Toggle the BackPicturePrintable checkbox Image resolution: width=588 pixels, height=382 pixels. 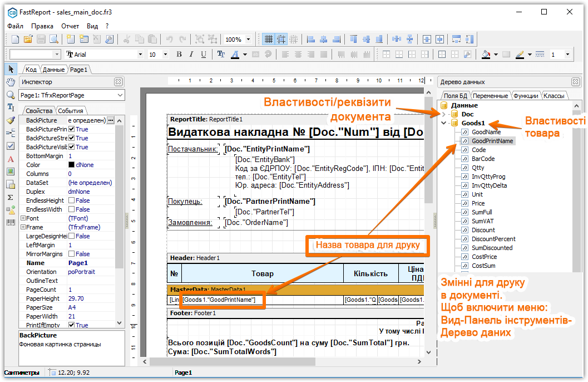point(72,129)
